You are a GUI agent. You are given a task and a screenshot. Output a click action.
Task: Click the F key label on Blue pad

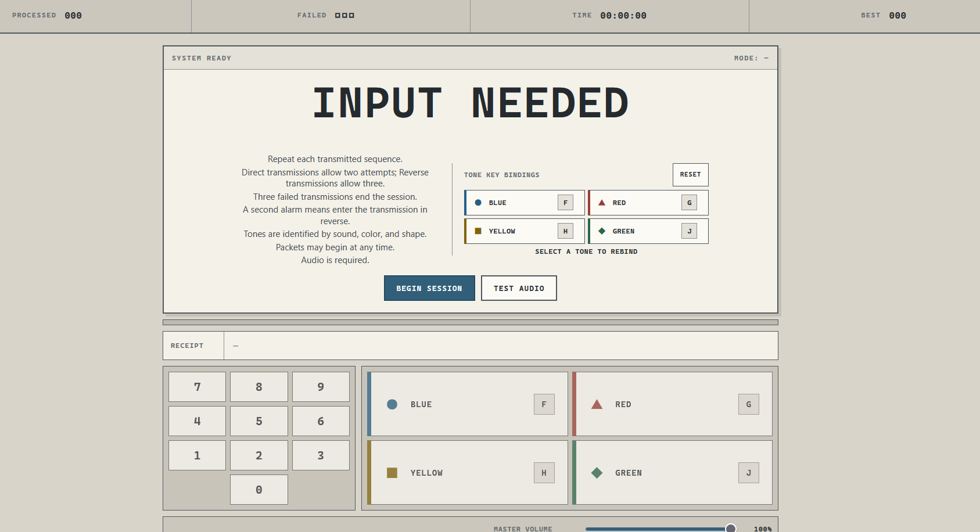(544, 404)
